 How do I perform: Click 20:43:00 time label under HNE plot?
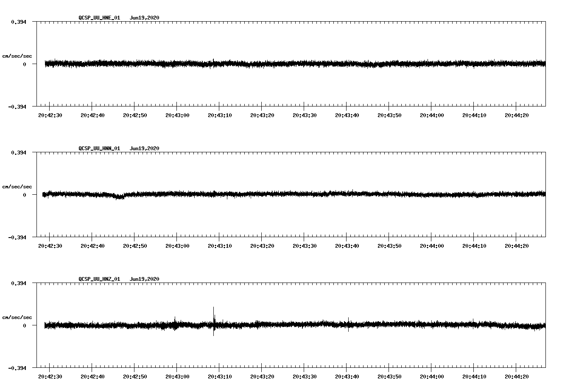point(177,115)
